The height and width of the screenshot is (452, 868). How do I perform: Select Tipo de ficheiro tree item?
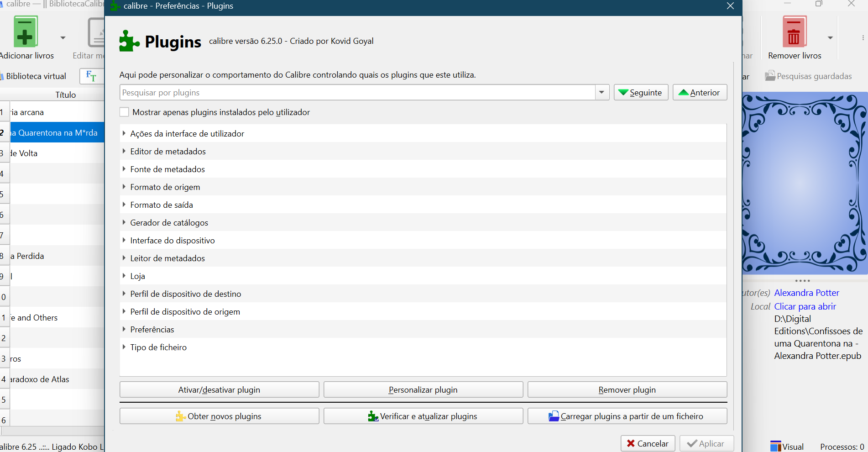[x=158, y=347]
